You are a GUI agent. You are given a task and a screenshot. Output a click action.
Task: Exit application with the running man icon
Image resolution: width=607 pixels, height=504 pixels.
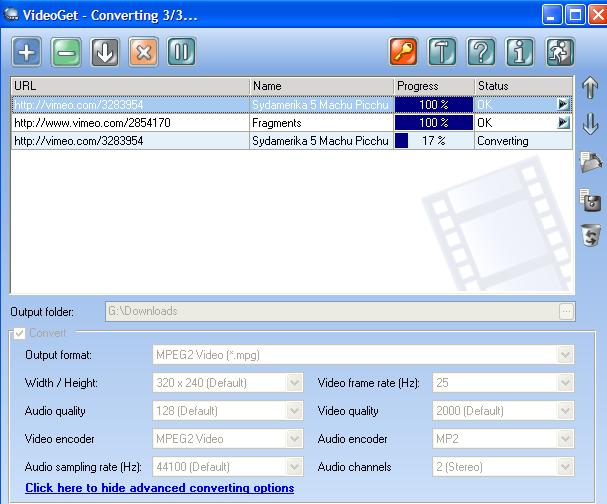(x=560, y=52)
